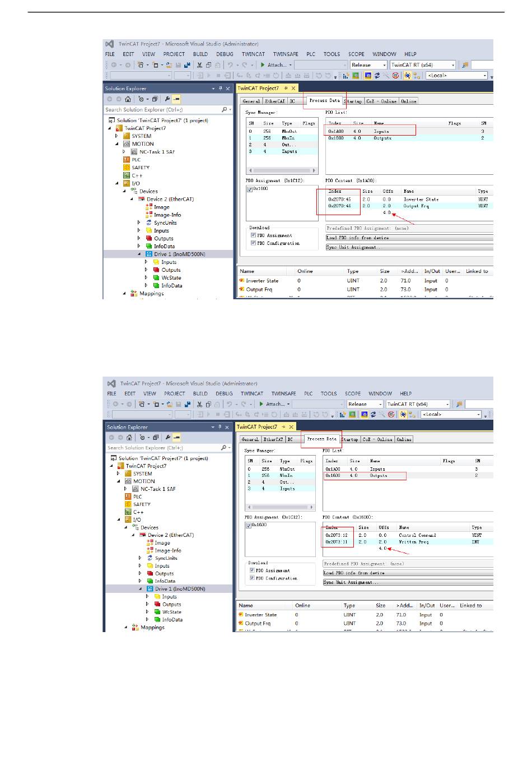This screenshot has height=775, width=532.
Task: Open the TWINSAFE menu in the first screenshot
Action: (x=286, y=54)
